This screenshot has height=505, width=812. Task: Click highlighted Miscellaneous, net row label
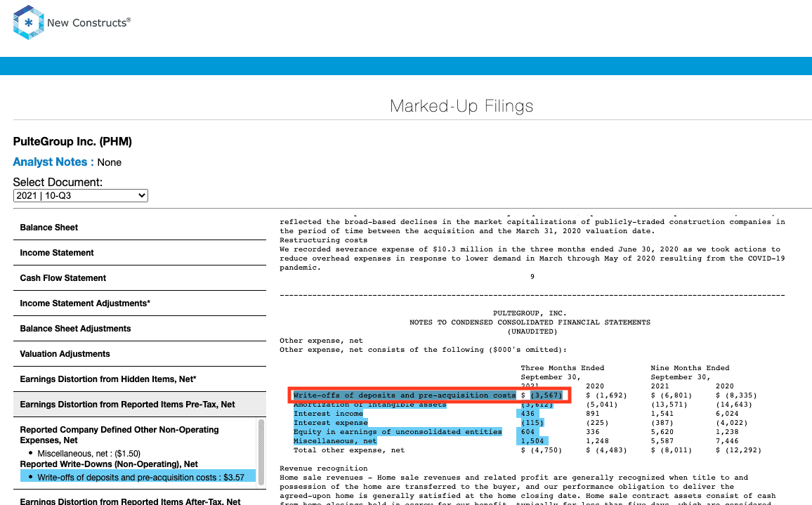coord(335,441)
